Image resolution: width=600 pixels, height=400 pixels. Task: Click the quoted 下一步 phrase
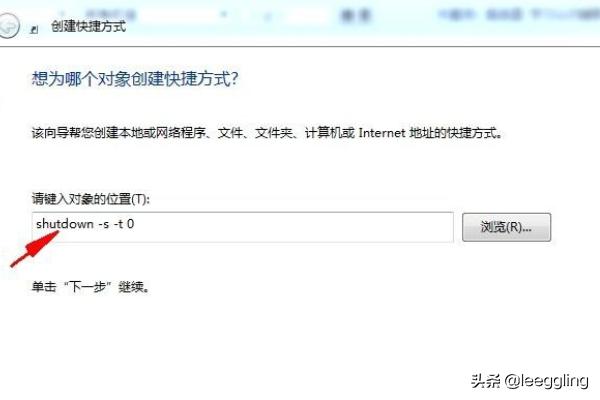(88, 286)
